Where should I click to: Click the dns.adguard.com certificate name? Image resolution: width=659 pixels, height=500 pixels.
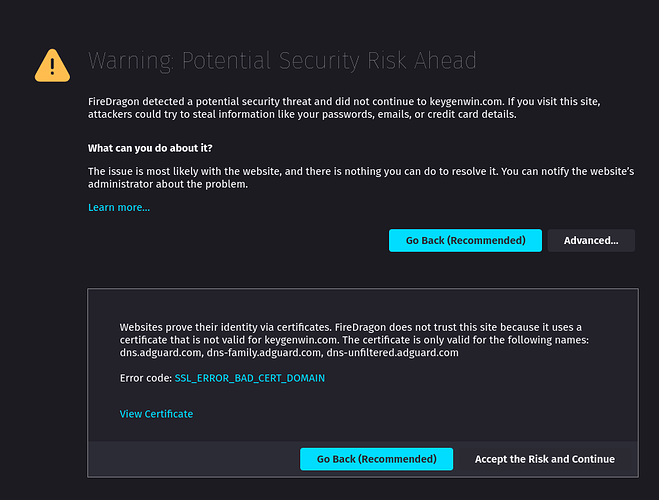[161, 353]
